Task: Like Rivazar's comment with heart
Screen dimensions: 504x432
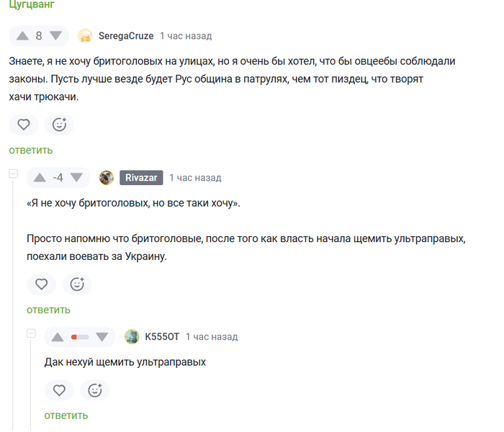Action: click(41, 284)
